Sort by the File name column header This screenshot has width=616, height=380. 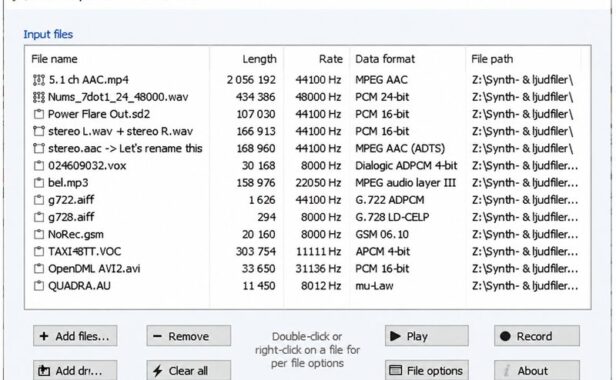[x=54, y=59]
